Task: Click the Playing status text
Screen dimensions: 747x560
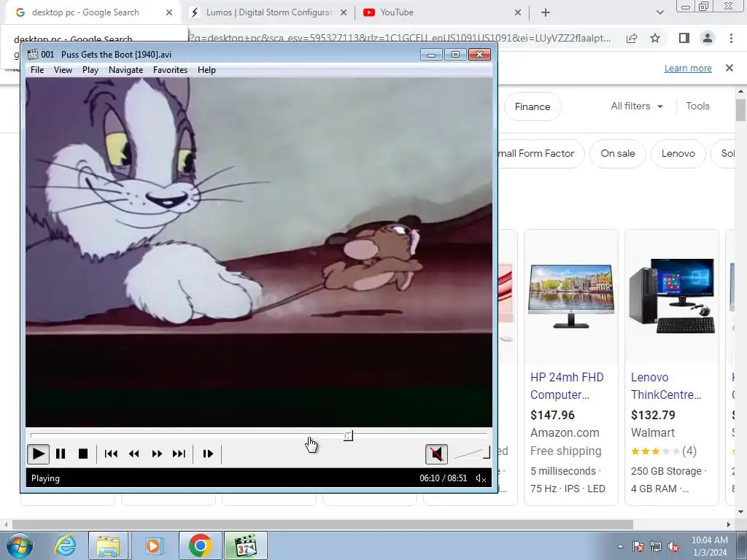Action: [45, 478]
